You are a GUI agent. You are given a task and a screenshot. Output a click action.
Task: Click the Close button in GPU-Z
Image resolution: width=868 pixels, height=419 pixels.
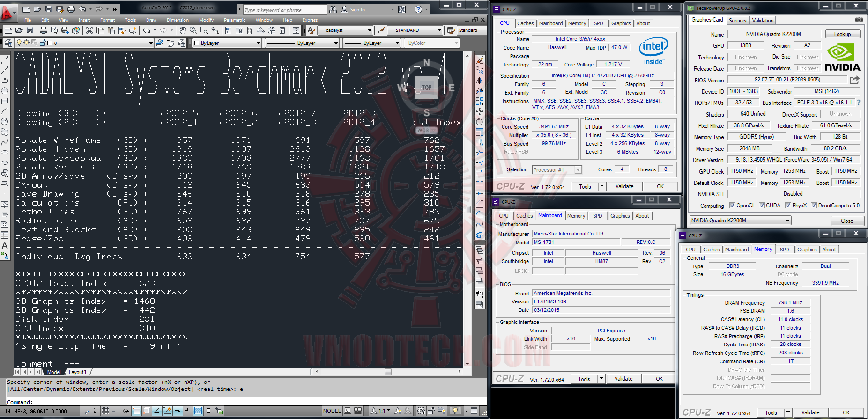[846, 221]
